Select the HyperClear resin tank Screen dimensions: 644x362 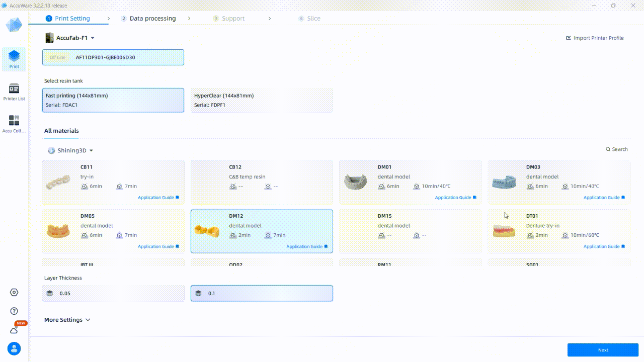tap(262, 100)
